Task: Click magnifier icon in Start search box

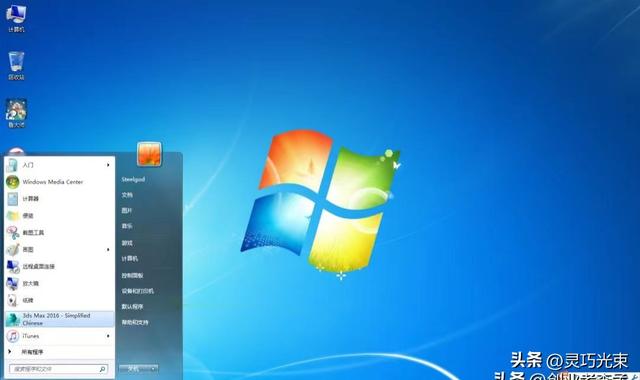Action: point(102,369)
